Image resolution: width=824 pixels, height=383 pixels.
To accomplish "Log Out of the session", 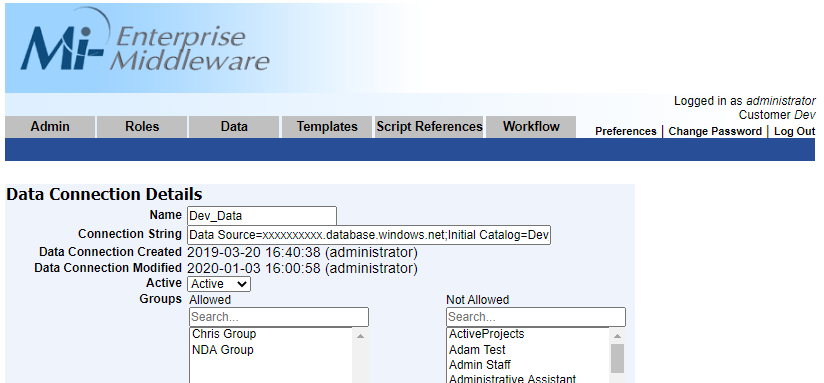I will [x=794, y=131].
